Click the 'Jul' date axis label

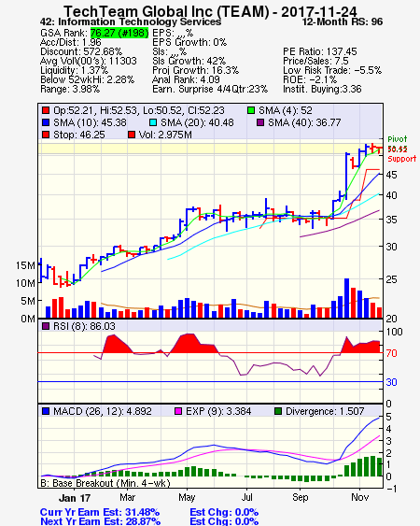pos(247,497)
